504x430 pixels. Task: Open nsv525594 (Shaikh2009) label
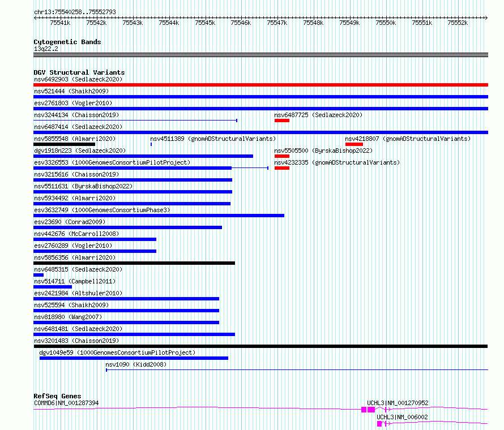[x=71, y=305]
